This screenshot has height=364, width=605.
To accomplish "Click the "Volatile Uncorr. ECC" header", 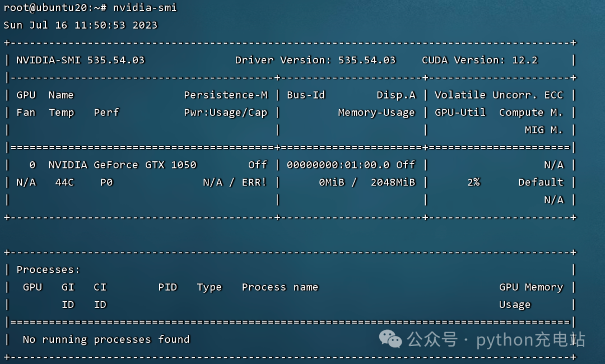I will [x=499, y=95].
